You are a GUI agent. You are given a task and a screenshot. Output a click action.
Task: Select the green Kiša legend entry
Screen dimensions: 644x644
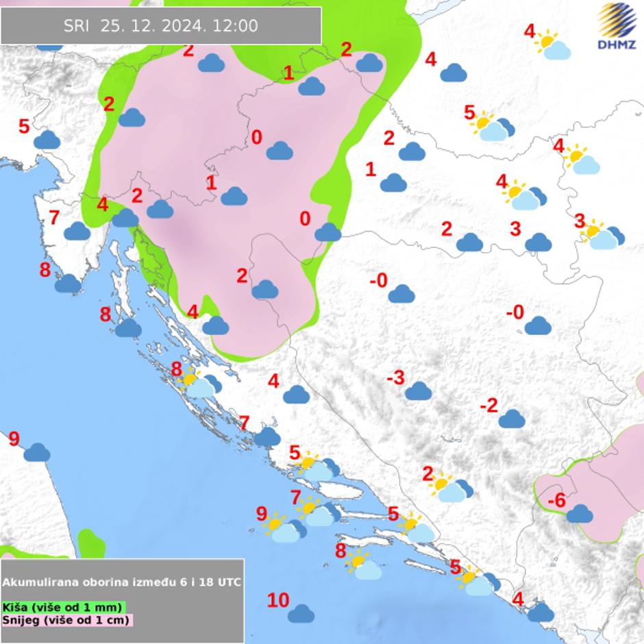coord(63,607)
